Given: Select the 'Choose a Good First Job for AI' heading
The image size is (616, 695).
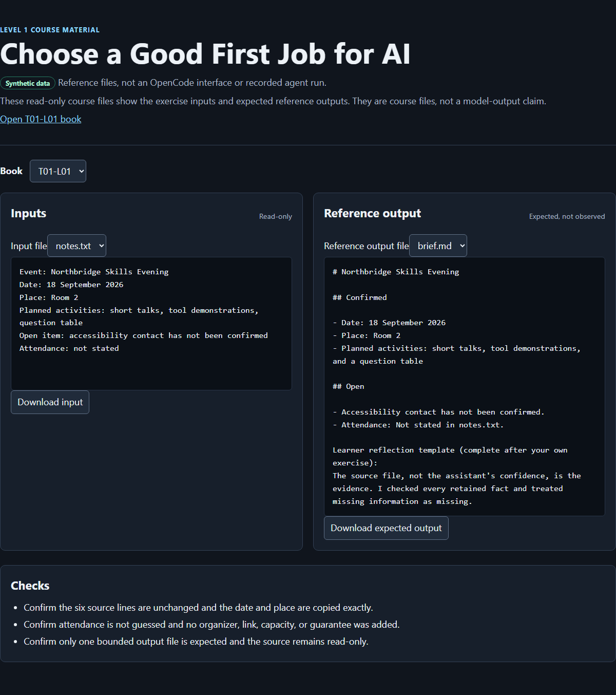Looking at the screenshot, I should coord(205,54).
